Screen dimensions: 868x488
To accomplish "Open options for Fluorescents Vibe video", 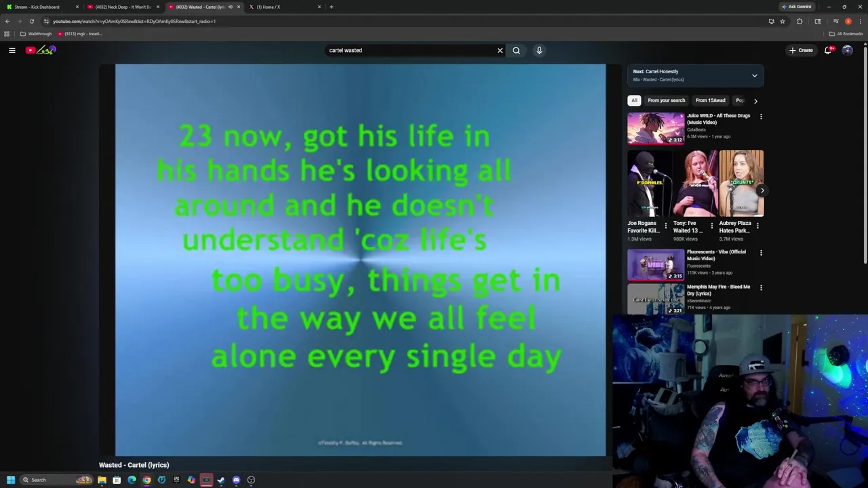I will [761, 253].
